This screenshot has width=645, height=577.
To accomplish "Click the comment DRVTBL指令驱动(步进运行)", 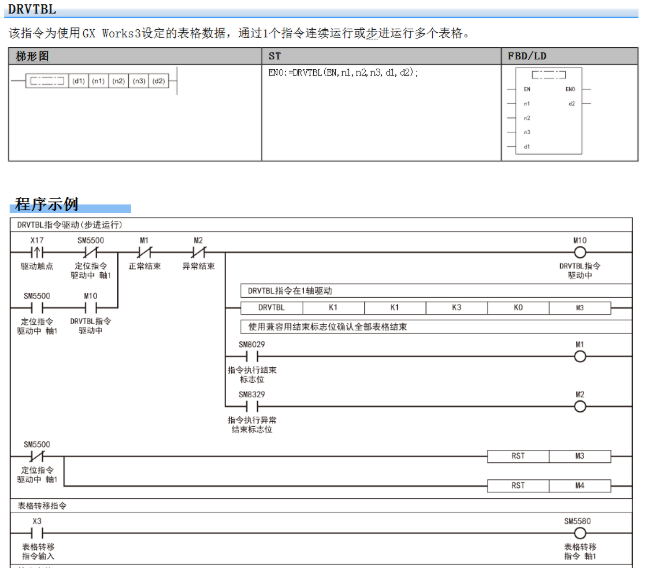I will click(x=70, y=225).
